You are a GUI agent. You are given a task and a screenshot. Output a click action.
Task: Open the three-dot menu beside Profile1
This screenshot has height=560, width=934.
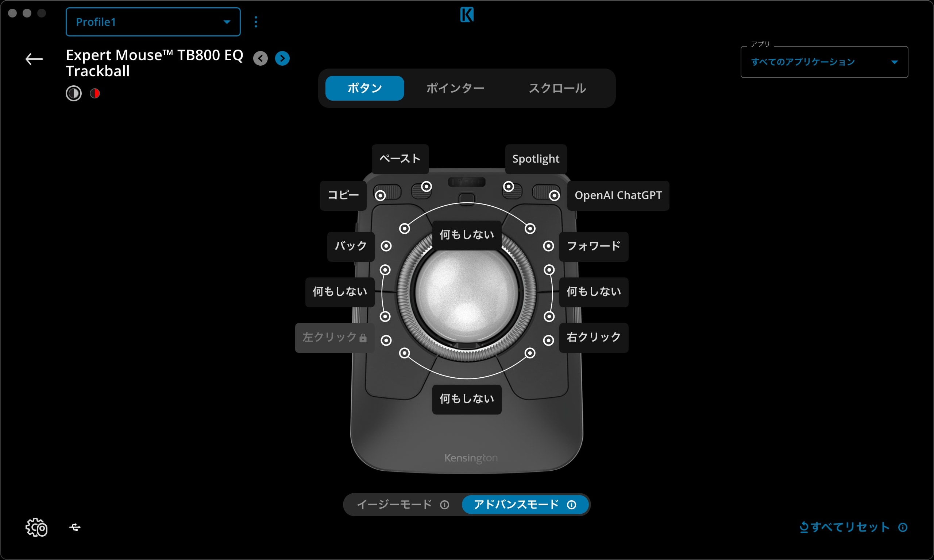pos(256,22)
